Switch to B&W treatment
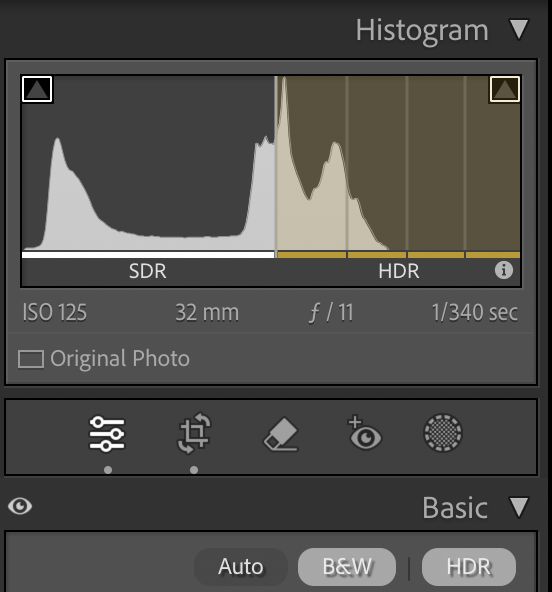552x592 pixels. pos(347,567)
